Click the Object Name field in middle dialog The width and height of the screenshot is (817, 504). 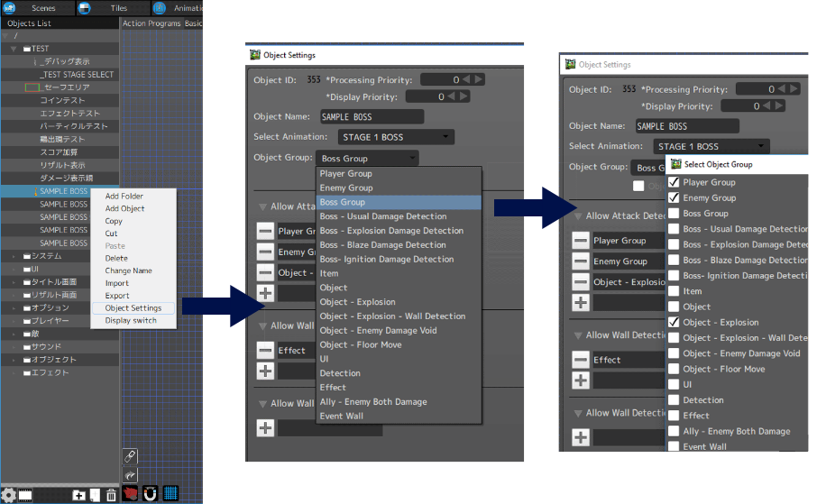point(372,117)
